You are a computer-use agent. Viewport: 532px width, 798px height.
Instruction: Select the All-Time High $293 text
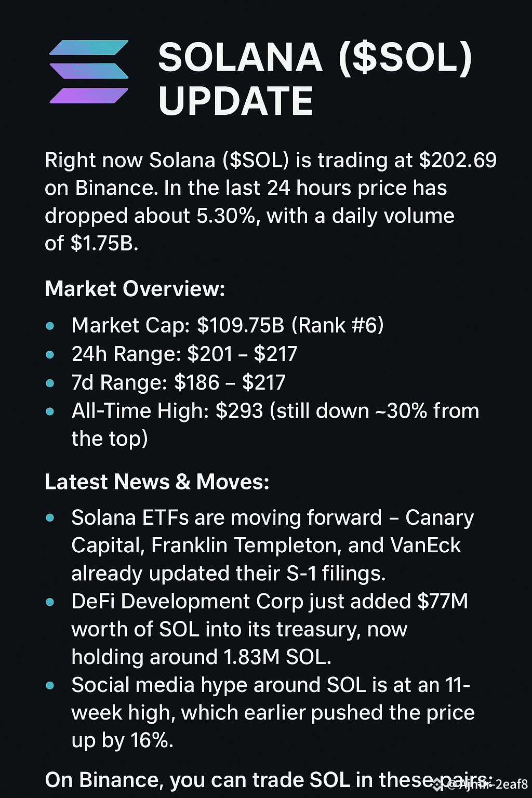click(167, 411)
